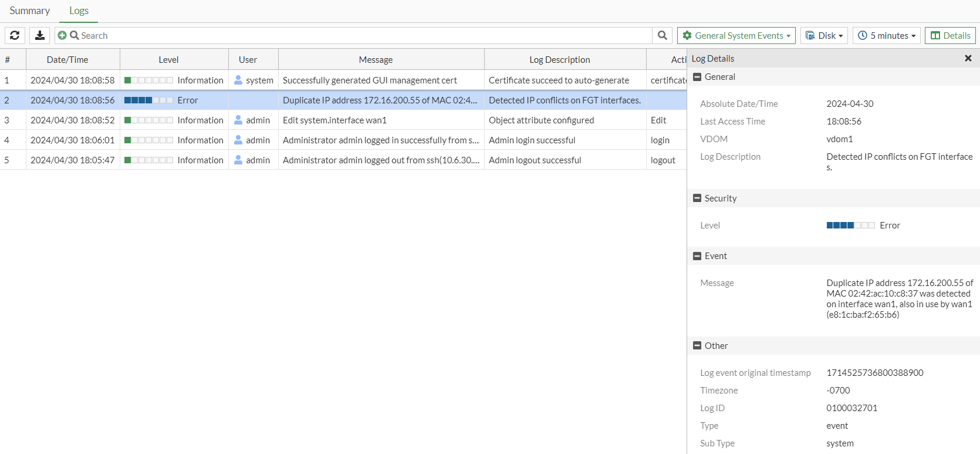
Task: Click the download logs icon
Action: [40, 35]
